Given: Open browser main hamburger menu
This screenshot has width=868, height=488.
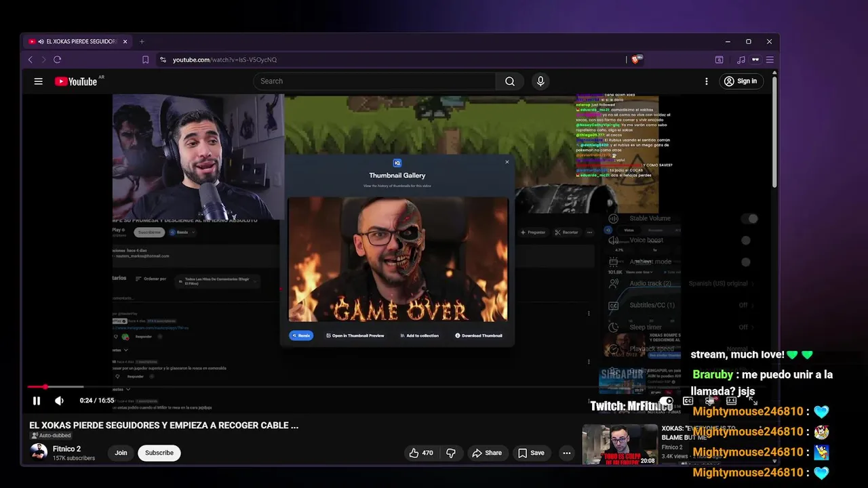Looking at the screenshot, I should coord(770,60).
